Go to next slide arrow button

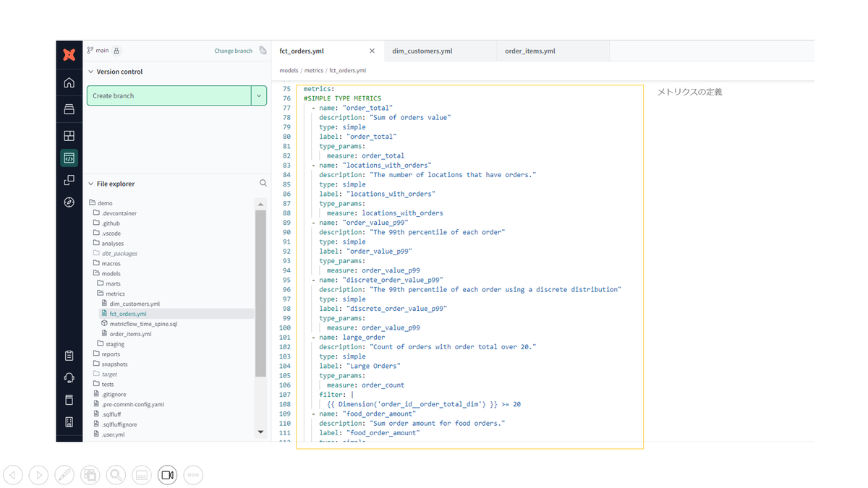pyautogui.click(x=38, y=475)
